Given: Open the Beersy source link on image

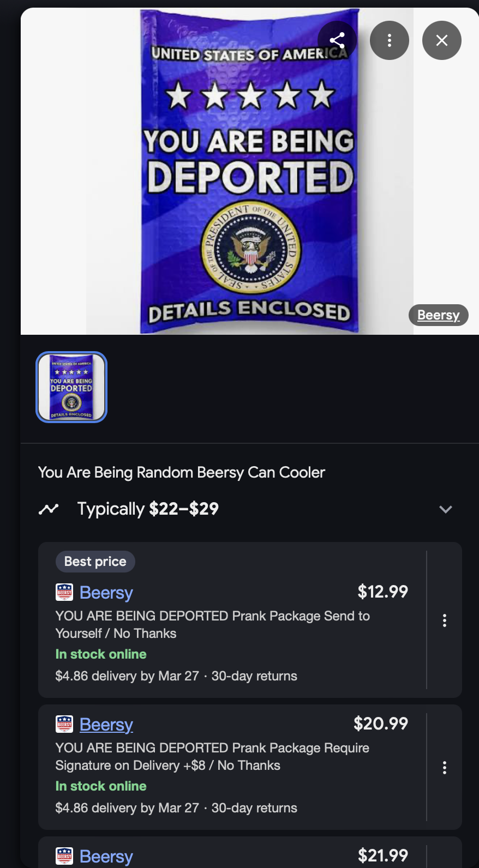Looking at the screenshot, I should [x=439, y=315].
